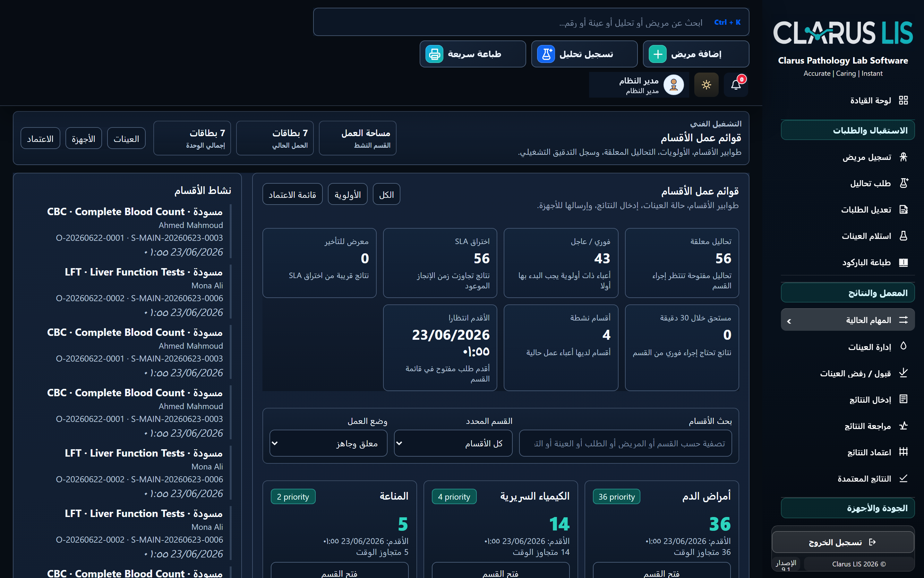Click the مساحة العمل summary card
924x578 pixels.
coord(358,138)
